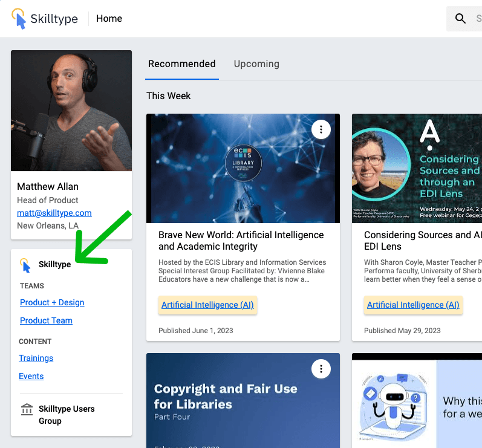Click the search magnifier icon

pos(460,18)
